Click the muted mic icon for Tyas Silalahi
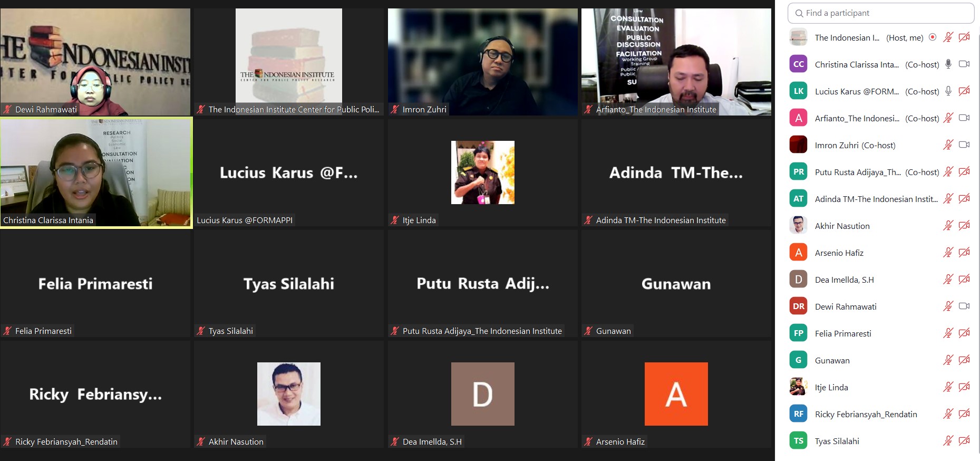980x461 pixels. coord(948,441)
